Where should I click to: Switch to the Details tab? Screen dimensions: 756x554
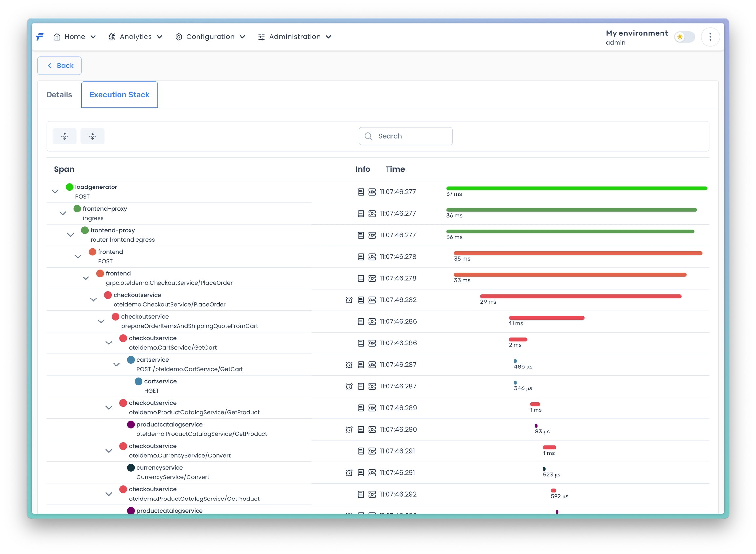(59, 95)
